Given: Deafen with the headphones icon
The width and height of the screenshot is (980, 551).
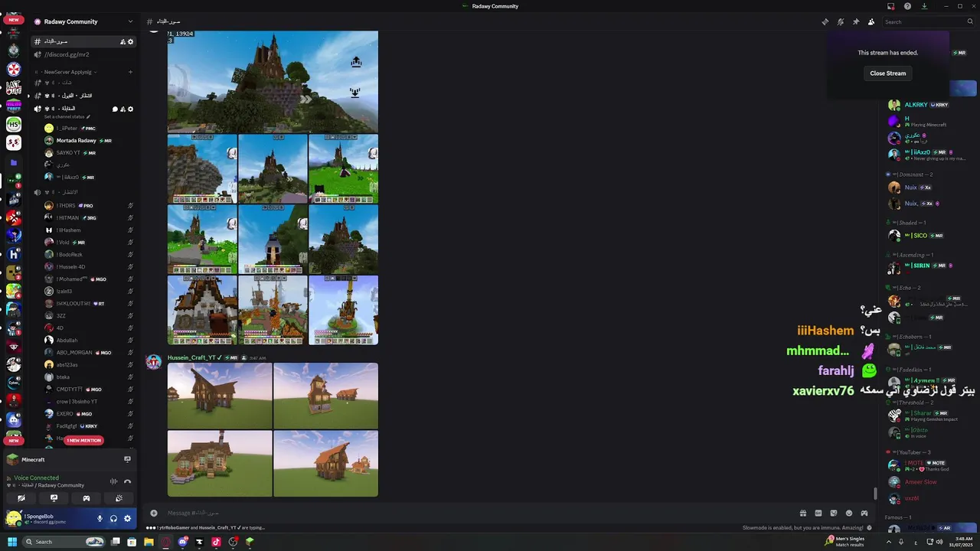Looking at the screenshot, I should tap(113, 519).
